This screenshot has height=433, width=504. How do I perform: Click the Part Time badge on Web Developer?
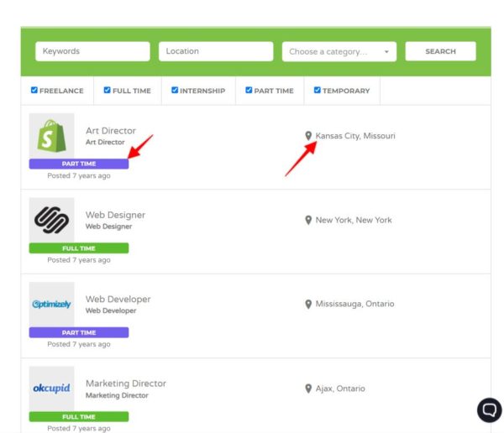79,332
